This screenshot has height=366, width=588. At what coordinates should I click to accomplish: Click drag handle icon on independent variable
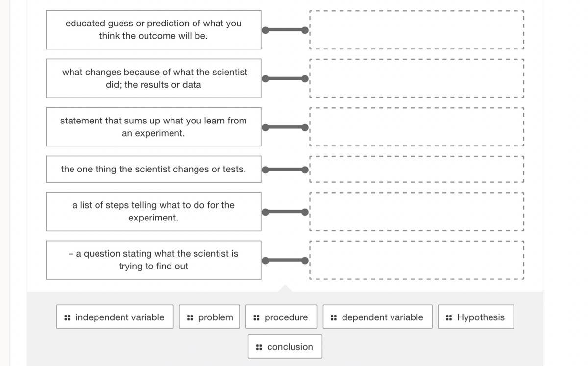coord(67,317)
